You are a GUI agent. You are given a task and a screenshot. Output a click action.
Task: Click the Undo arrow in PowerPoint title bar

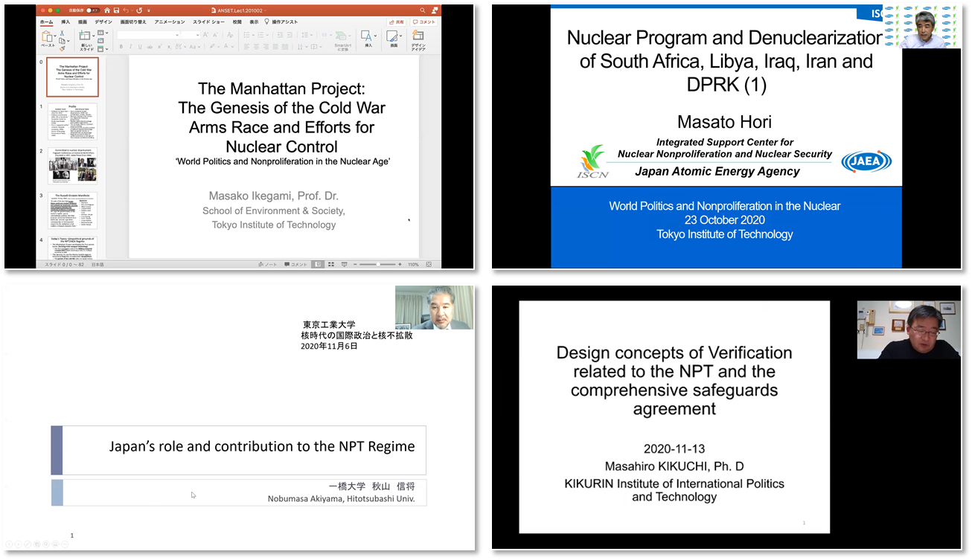[x=126, y=10]
